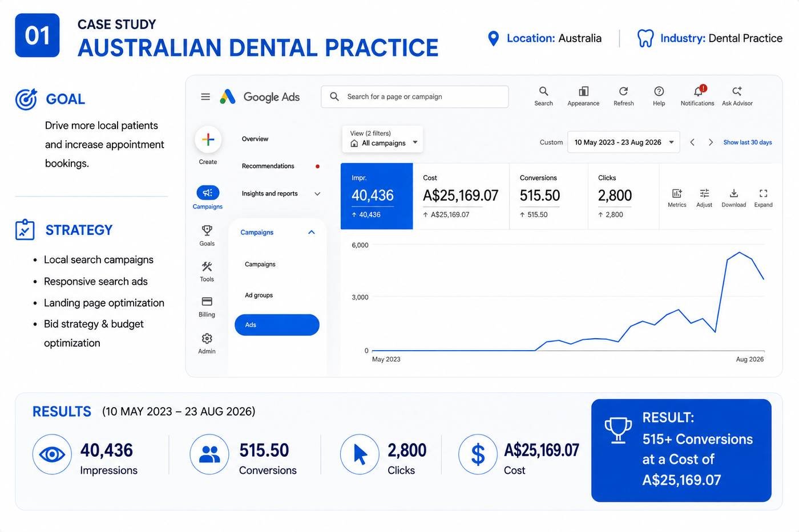Open the Recommendations menu item

[x=268, y=166]
